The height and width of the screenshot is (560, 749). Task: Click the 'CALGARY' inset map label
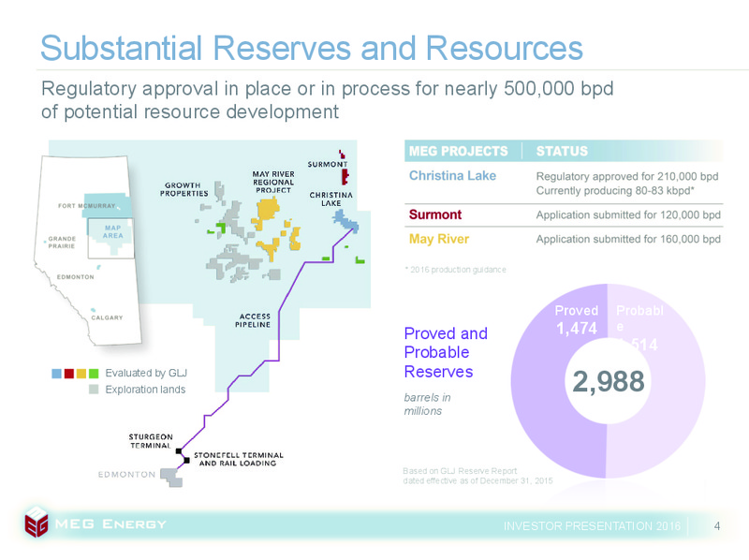pyautogui.click(x=107, y=317)
